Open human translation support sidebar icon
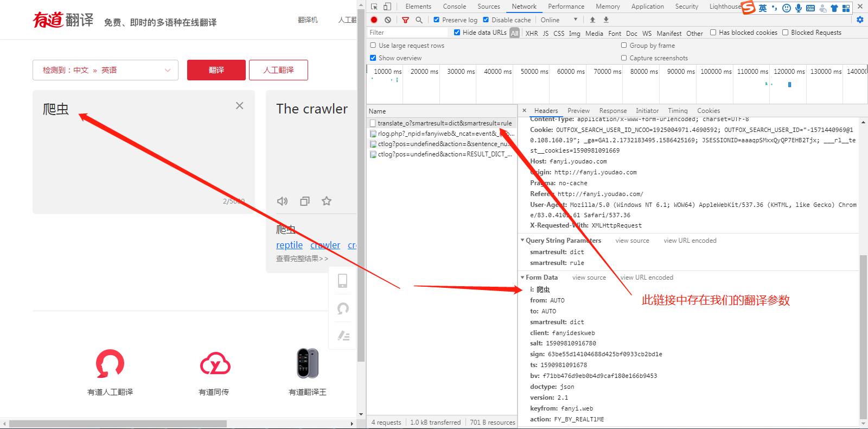 point(343,308)
